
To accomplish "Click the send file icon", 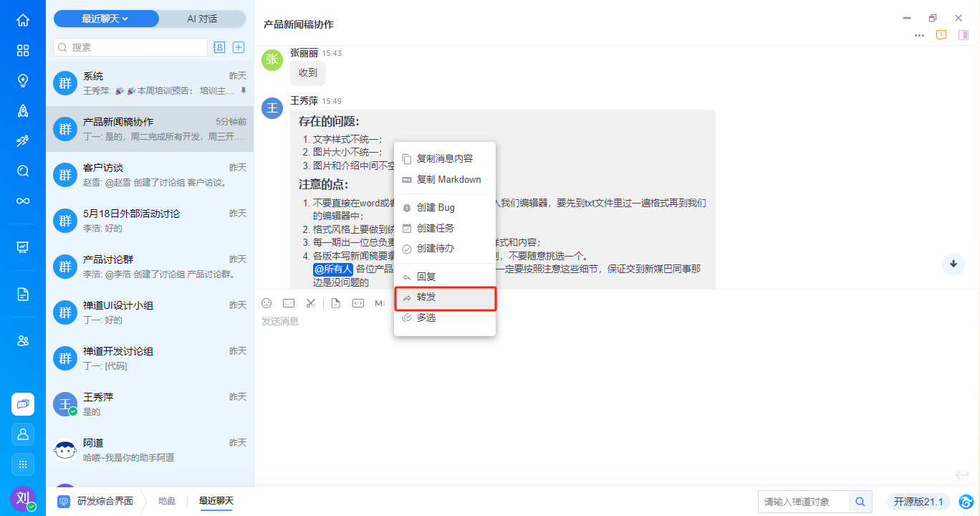I will (335, 303).
